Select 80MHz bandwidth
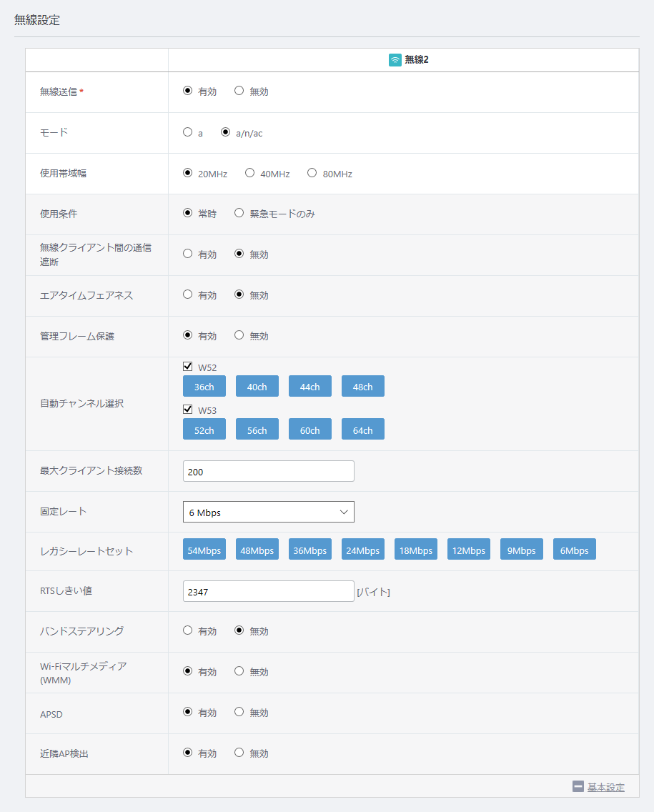The width and height of the screenshot is (654, 812). click(312, 173)
